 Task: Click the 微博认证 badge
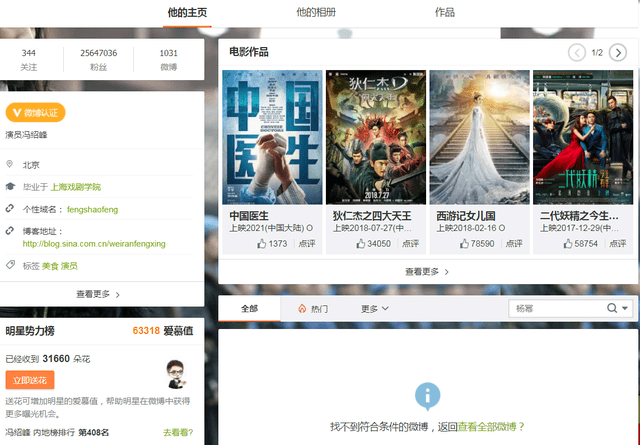(x=36, y=113)
